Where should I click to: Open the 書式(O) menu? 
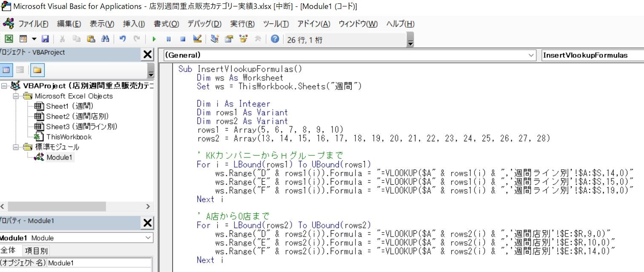[166, 24]
